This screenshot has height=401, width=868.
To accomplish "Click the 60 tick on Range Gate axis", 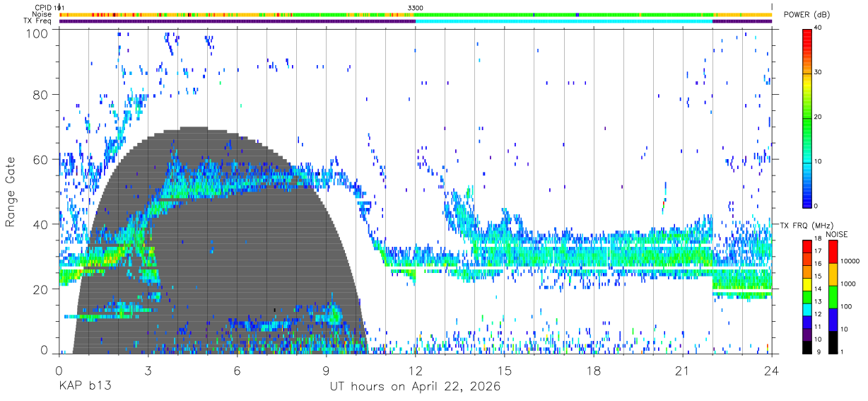I will (x=42, y=159).
